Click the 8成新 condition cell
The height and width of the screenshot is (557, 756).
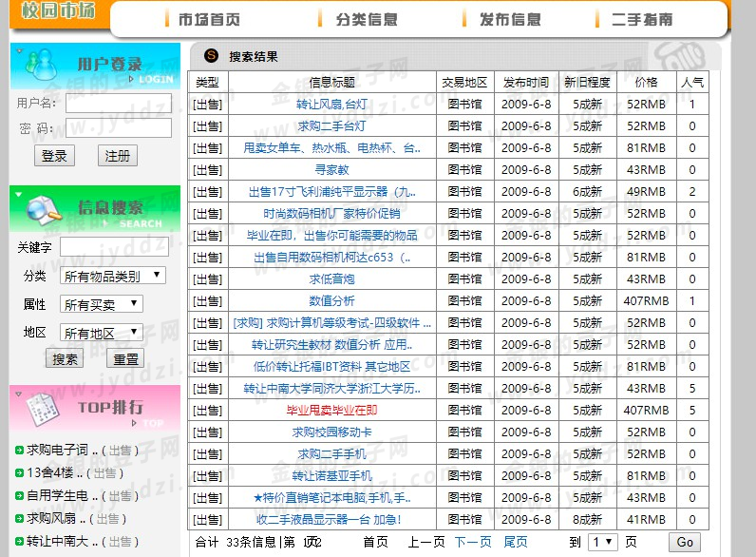click(587, 520)
